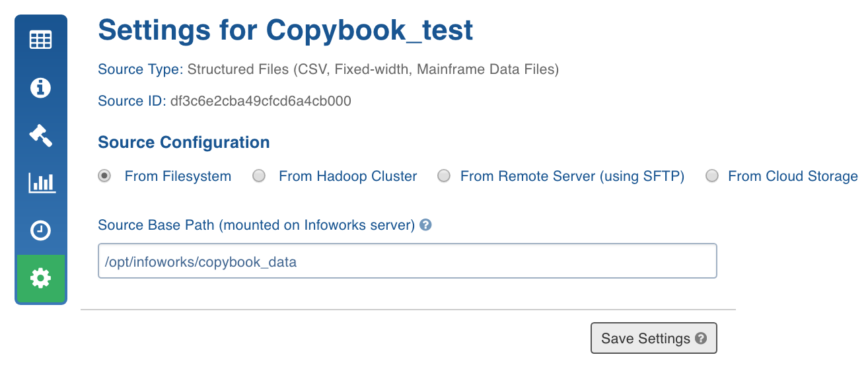Image resolution: width=868 pixels, height=371 pixels.
Task: Click the Save Settings button
Action: pyautogui.click(x=653, y=339)
